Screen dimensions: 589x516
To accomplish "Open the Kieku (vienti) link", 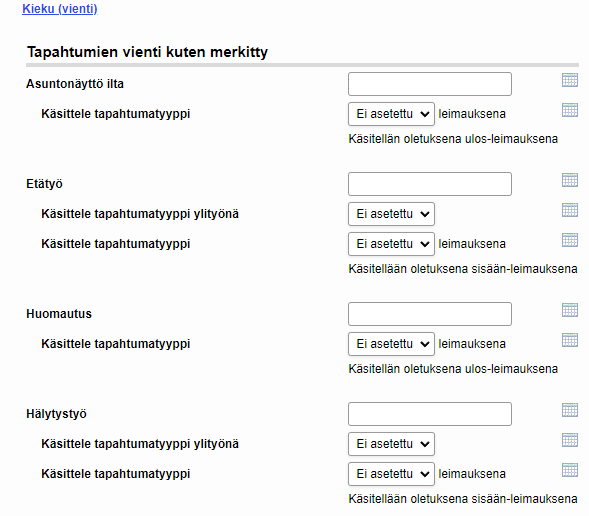I will 60,8.
